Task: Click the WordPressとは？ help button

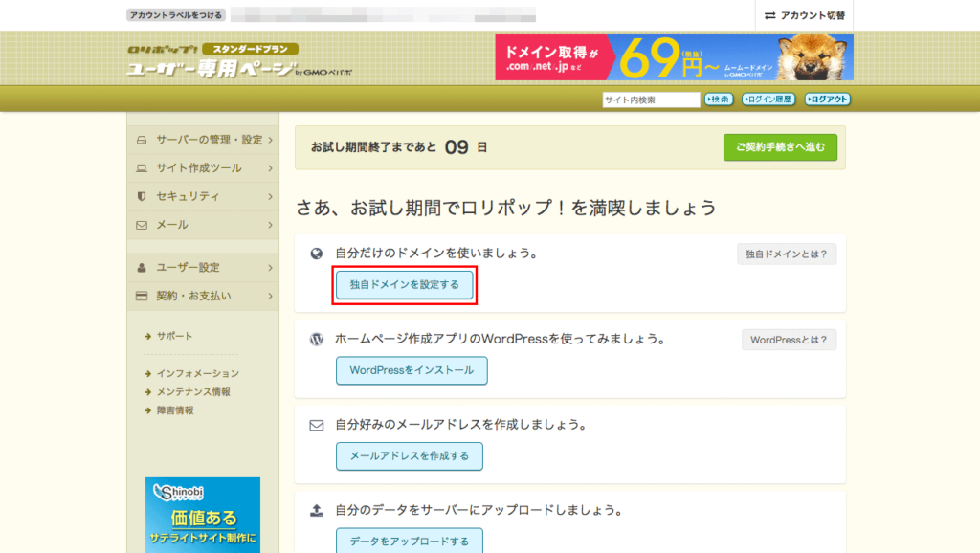Action: pyautogui.click(x=789, y=340)
